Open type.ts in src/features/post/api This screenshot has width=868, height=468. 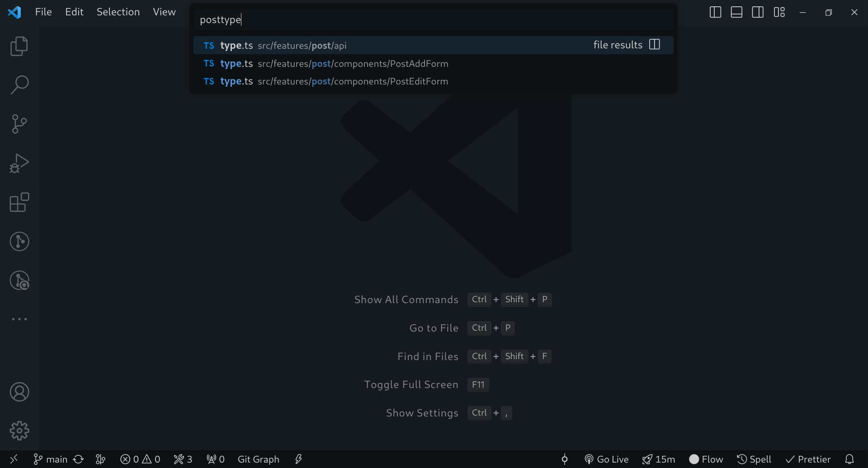[x=433, y=45]
